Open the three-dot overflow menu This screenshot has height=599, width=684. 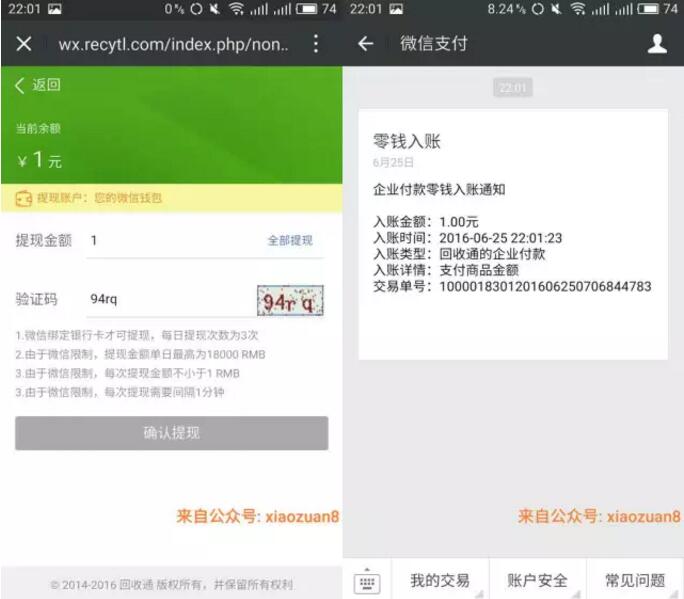(315, 44)
